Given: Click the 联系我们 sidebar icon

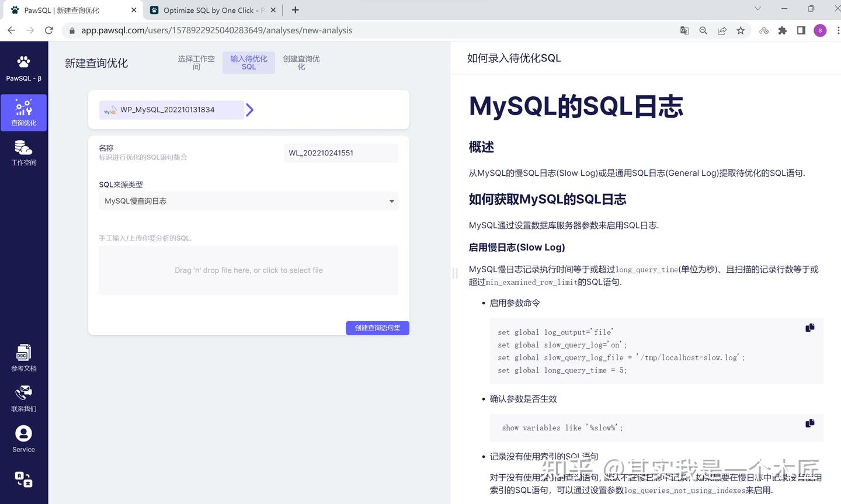Looking at the screenshot, I should (x=23, y=398).
